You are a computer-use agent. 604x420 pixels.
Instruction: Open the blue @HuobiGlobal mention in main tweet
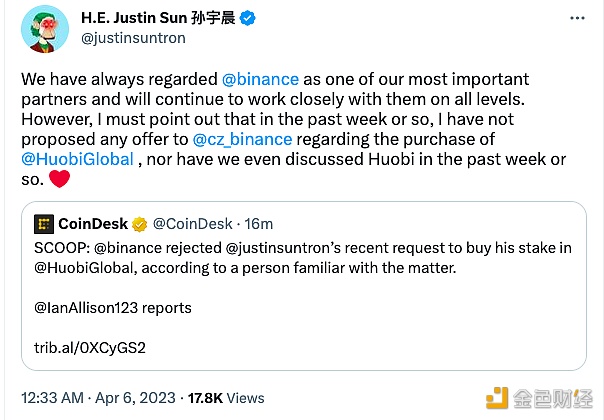point(78,159)
